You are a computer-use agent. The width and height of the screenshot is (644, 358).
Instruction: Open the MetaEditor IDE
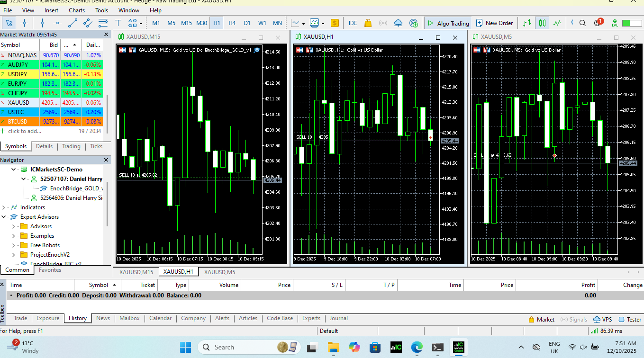[353, 23]
